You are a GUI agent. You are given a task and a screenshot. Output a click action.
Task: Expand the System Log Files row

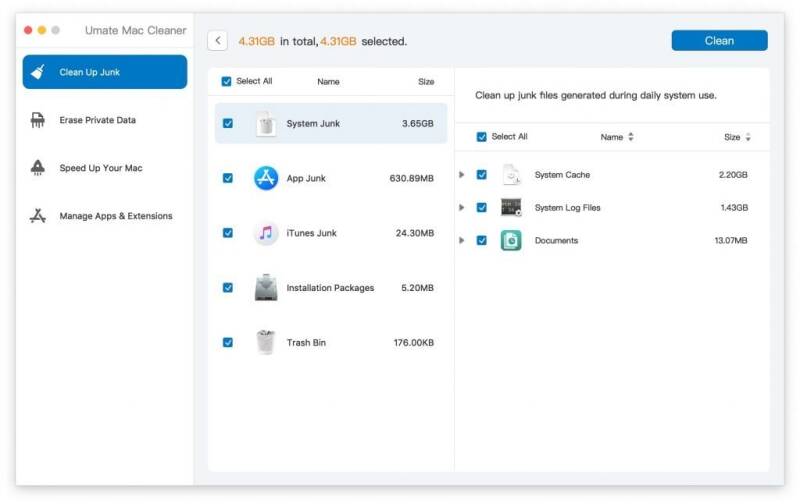coord(462,208)
